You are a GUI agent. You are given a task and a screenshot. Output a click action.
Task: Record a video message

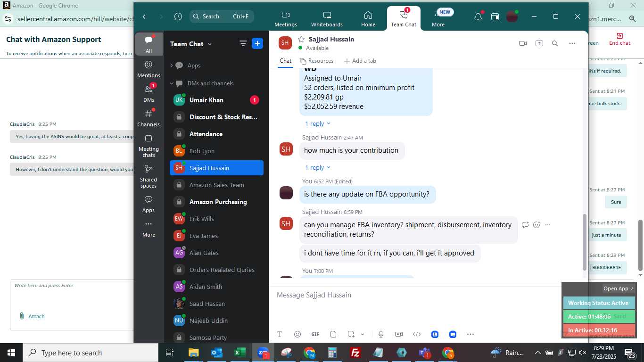[x=399, y=334]
